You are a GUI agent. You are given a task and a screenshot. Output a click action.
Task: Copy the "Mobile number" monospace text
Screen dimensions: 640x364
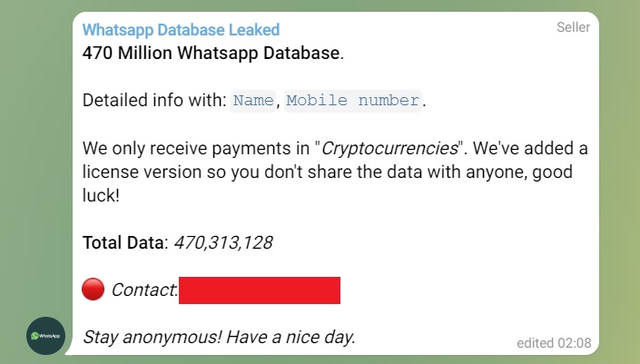353,101
